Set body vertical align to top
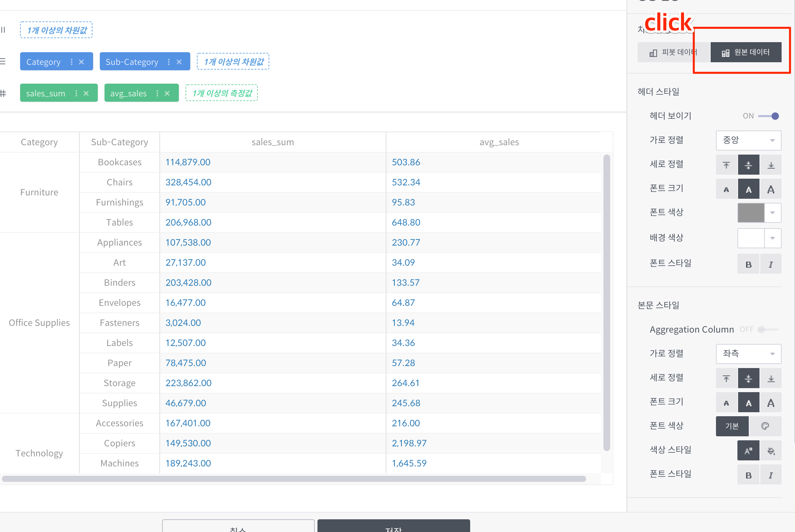Viewport: 795px width, 532px height. point(727,378)
